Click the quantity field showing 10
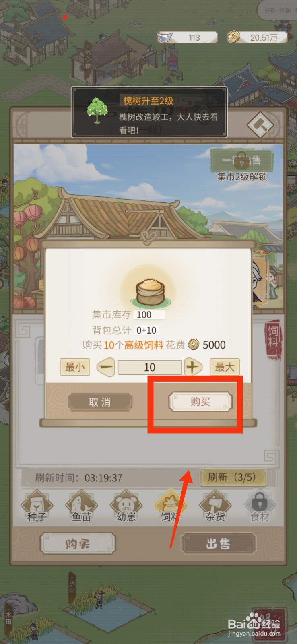Viewport: 297px width, 644px height. click(150, 367)
